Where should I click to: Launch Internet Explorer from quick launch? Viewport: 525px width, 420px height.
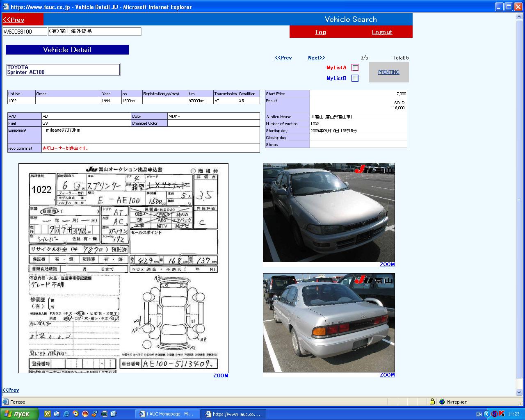coord(66,414)
